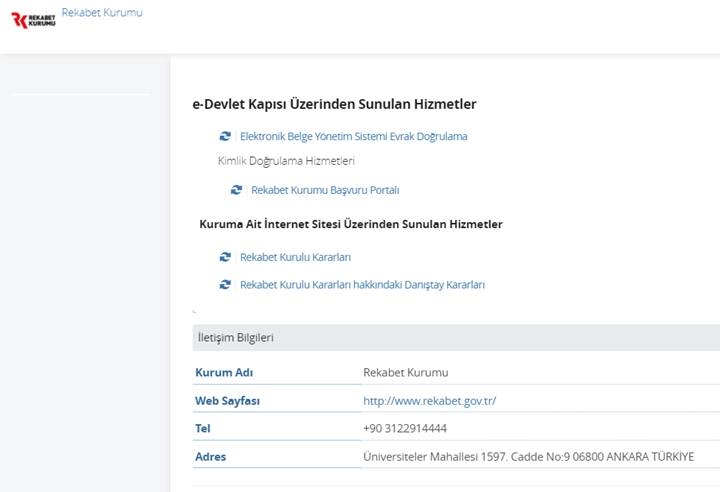Click the Web Sayfası row label
The height and width of the screenshot is (492, 720).
click(232, 401)
